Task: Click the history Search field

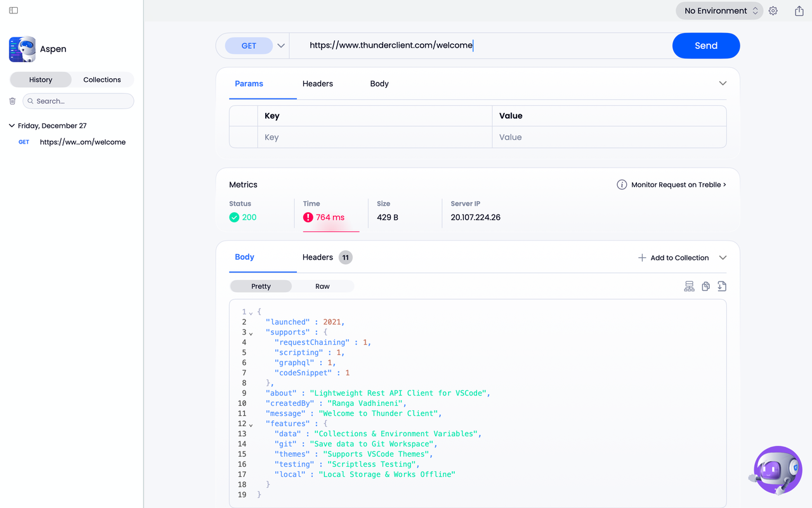Action: (x=79, y=101)
